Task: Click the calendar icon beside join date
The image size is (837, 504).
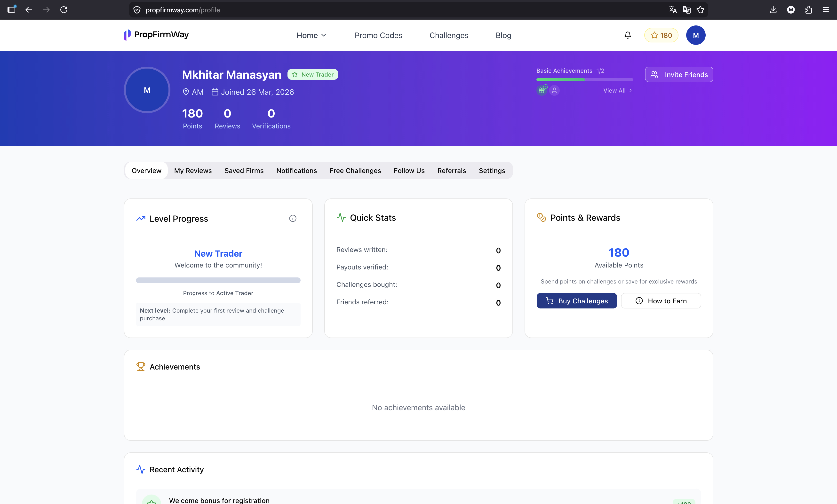Action: (x=215, y=92)
